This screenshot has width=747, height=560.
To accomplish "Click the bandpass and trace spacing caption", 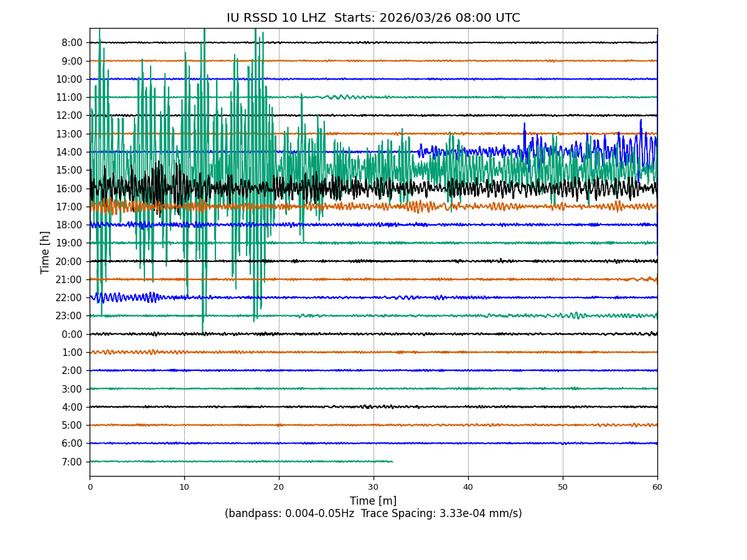I will (373, 514).
